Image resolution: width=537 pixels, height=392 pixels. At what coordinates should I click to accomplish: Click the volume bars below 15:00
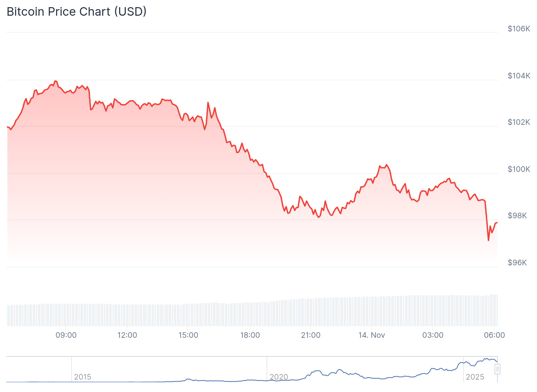(188, 315)
